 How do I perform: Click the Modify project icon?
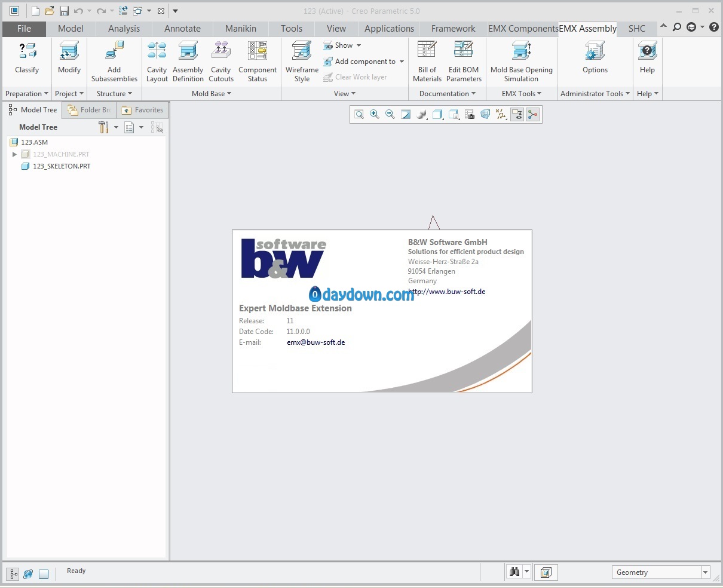[x=69, y=51]
